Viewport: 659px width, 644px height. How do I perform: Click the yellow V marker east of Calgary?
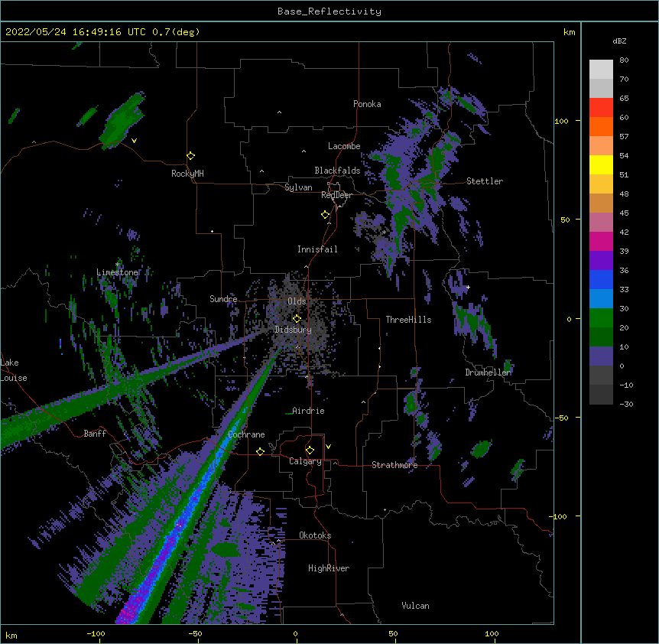pos(328,447)
